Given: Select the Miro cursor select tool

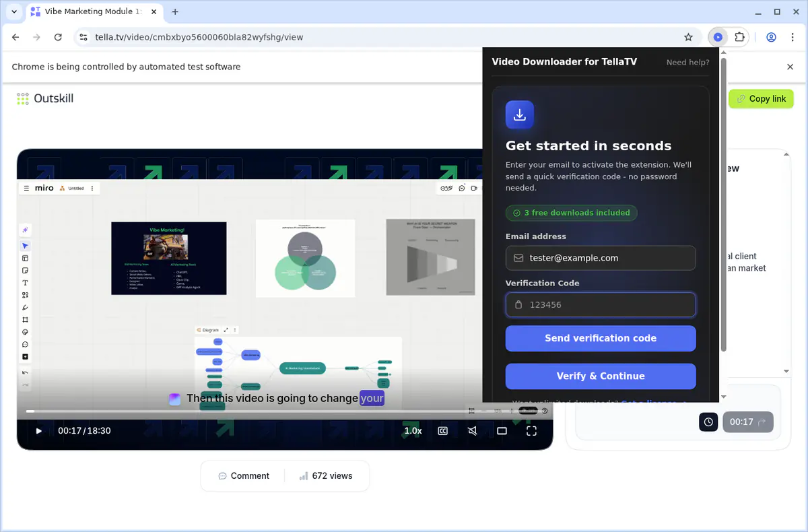Looking at the screenshot, I should coord(26,246).
